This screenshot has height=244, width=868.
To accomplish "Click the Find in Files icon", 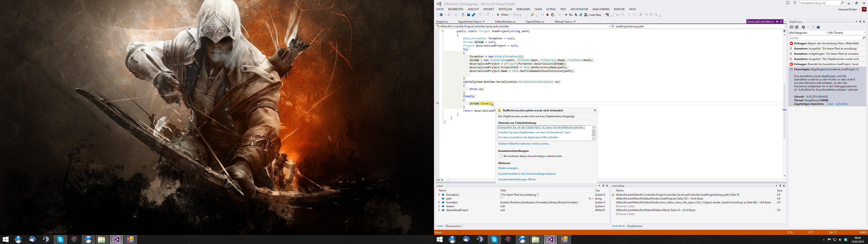I will pyautogui.click(x=532, y=15).
